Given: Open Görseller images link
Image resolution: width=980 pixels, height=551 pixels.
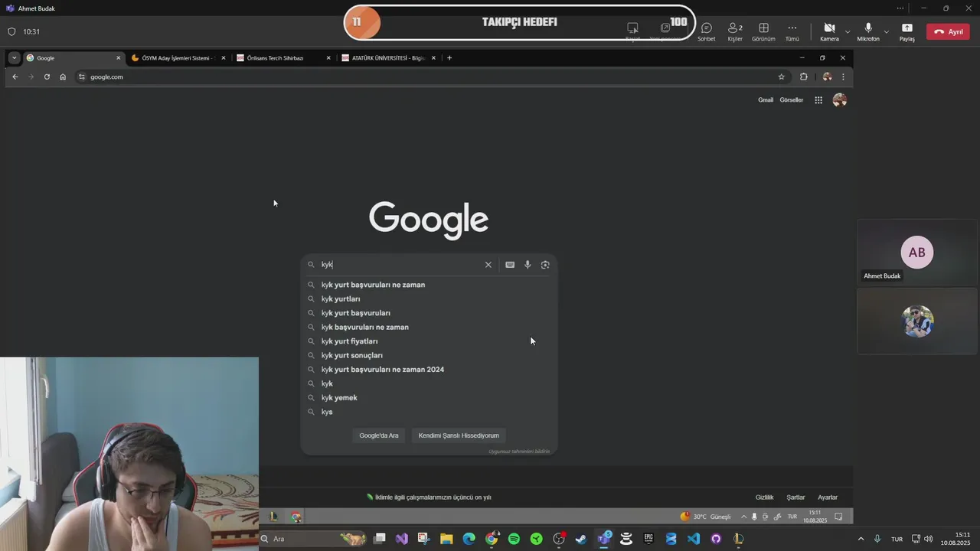Looking at the screenshot, I should tap(792, 100).
